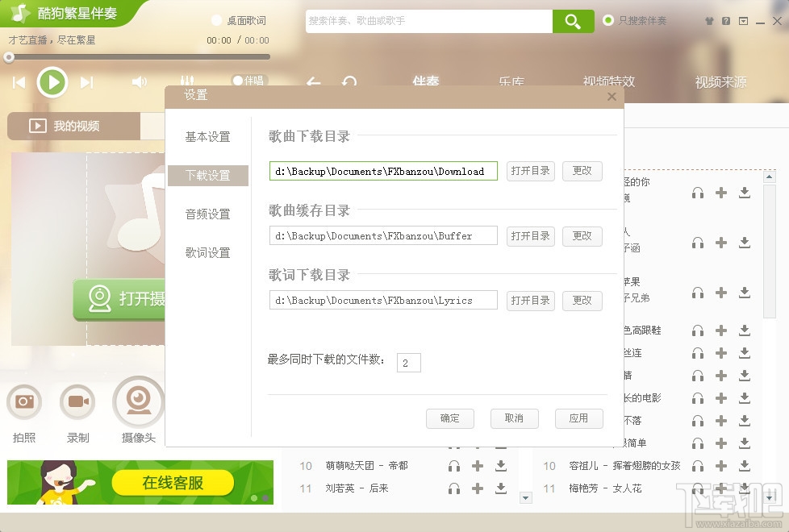Viewport: 789px width, 532px height.
Task: Click the speaker volume icon
Action: click(140, 81)
